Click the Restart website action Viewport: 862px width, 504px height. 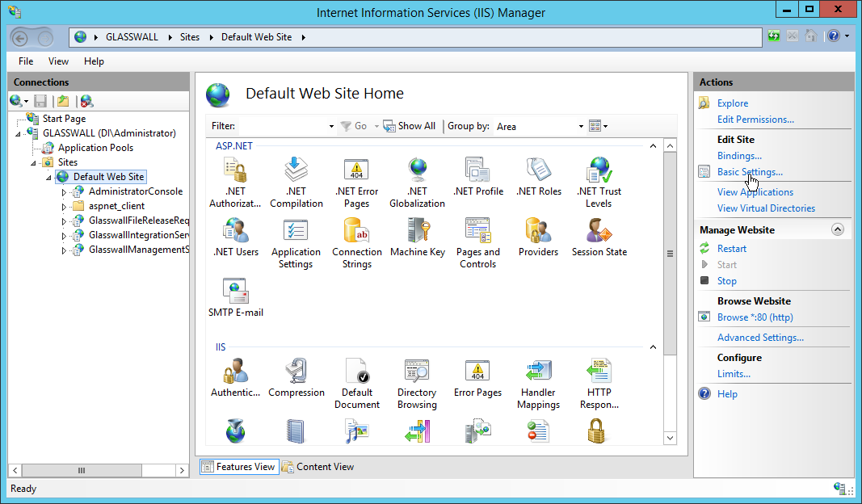click(731, 249)
